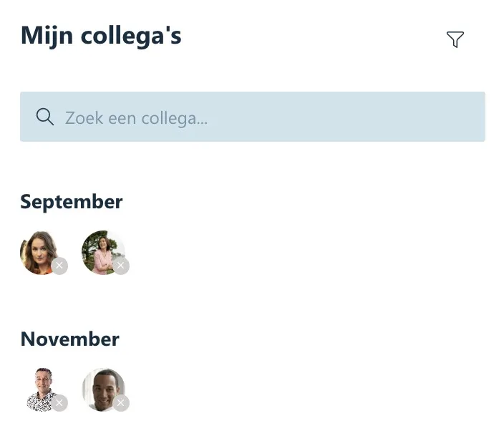Click empty right area of search bar
The image size is (504, 446).
[401, 117]
